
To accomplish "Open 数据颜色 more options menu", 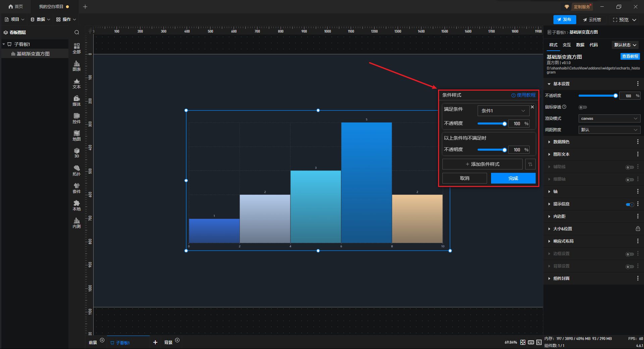I will 638,142.
